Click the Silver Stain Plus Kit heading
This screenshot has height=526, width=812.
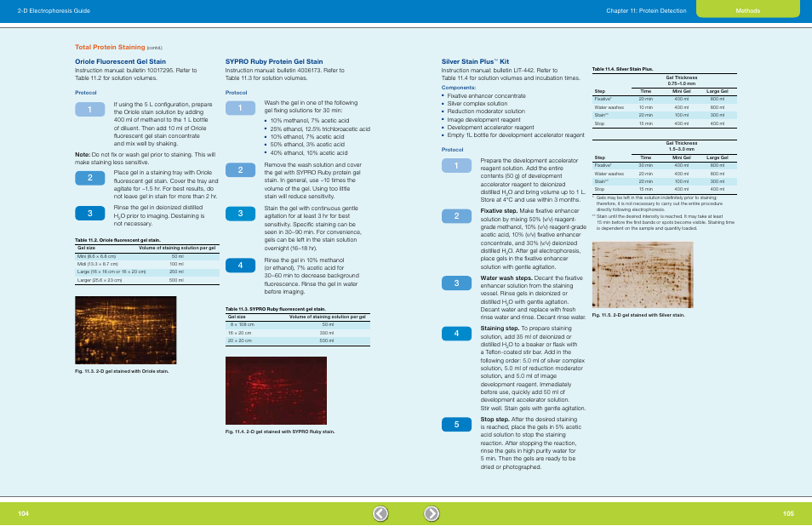[475, 61]
